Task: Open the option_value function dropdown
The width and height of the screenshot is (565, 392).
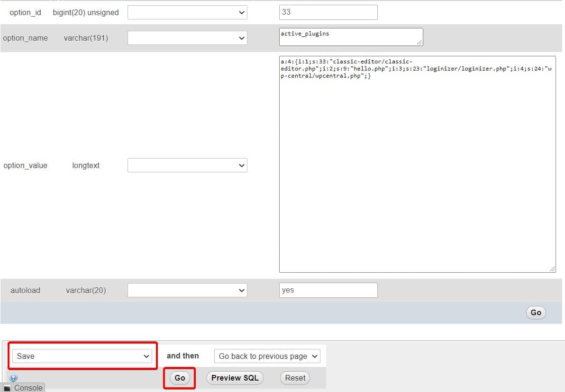Action: click(187, 165)
